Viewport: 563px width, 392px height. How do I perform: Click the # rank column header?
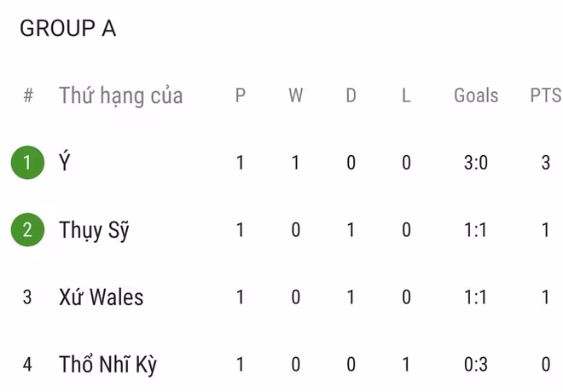click(x=27, y=95)
